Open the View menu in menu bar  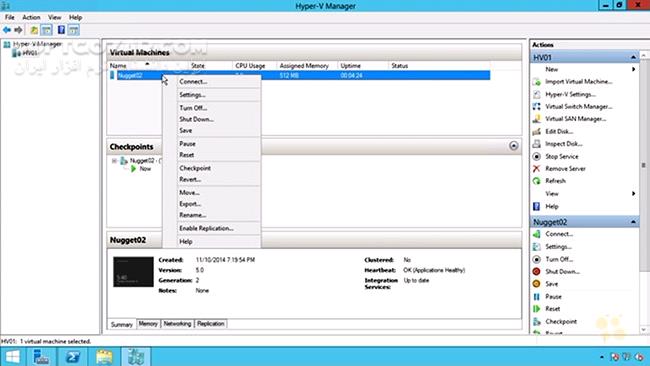coord(54,17)
